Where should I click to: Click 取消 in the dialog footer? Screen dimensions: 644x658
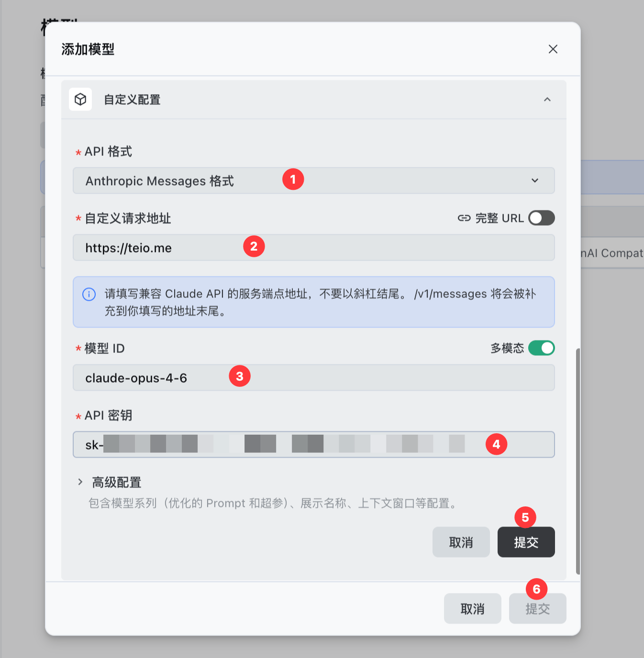coord(472,609)
